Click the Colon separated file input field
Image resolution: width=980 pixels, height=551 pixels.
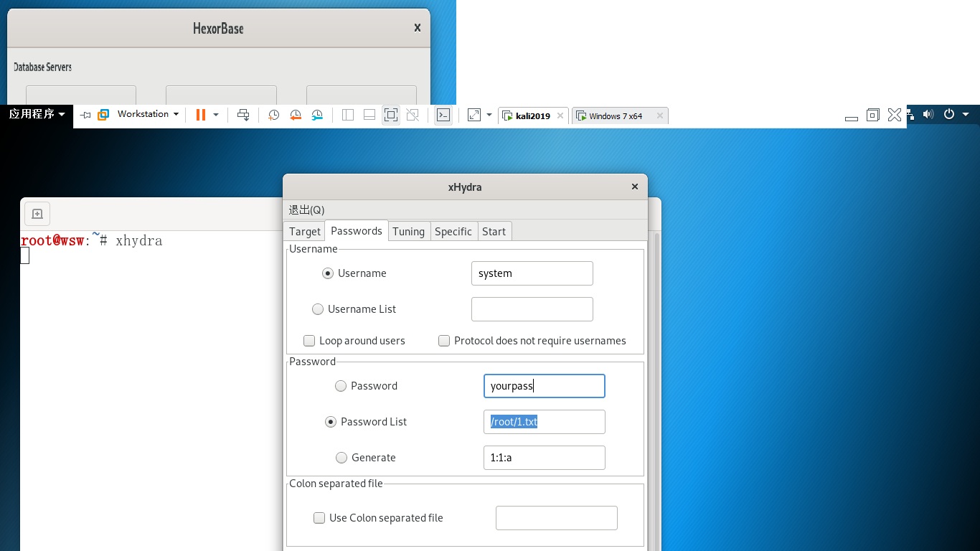(557, 518)
